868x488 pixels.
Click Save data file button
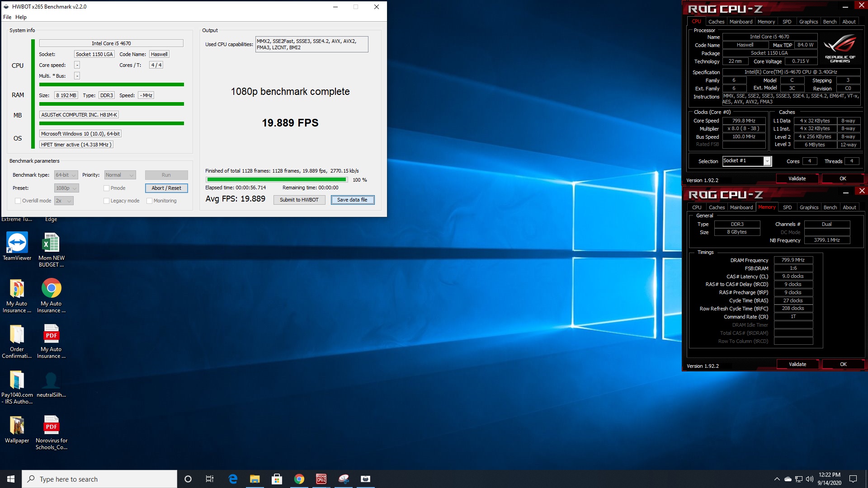(352, 200)
